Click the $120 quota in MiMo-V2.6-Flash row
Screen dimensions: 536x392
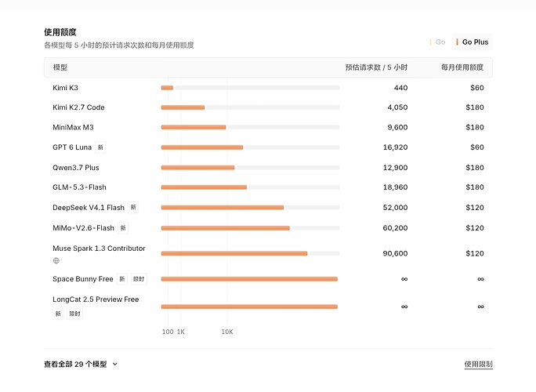coord(475,228)
